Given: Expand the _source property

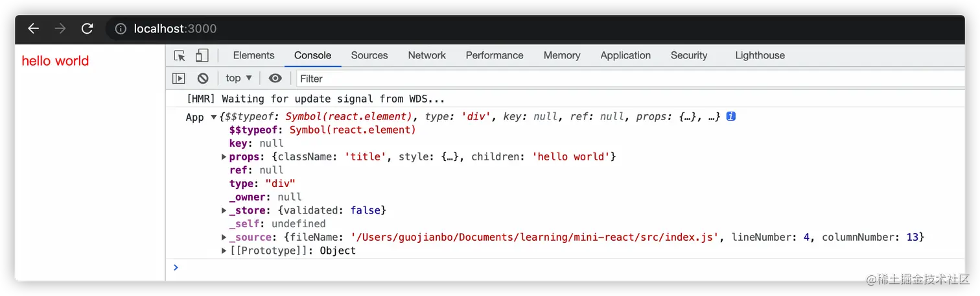Looking at the screenshot, I should pos(224,237).
